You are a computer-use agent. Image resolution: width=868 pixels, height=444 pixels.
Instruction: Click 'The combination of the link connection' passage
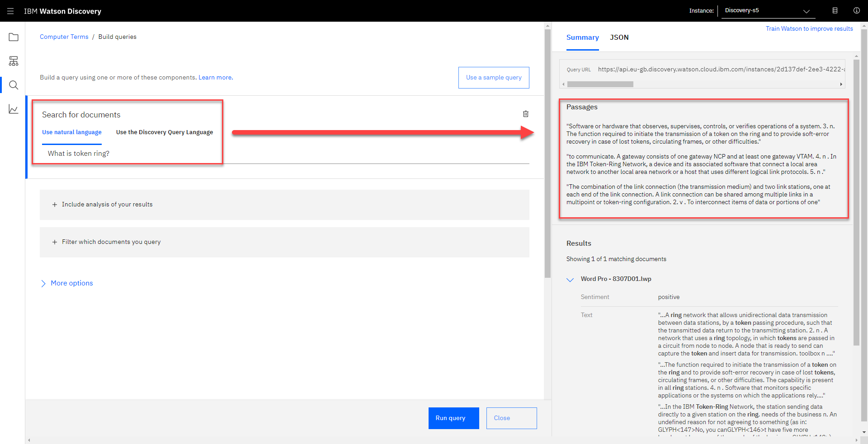tap(698, 195)
